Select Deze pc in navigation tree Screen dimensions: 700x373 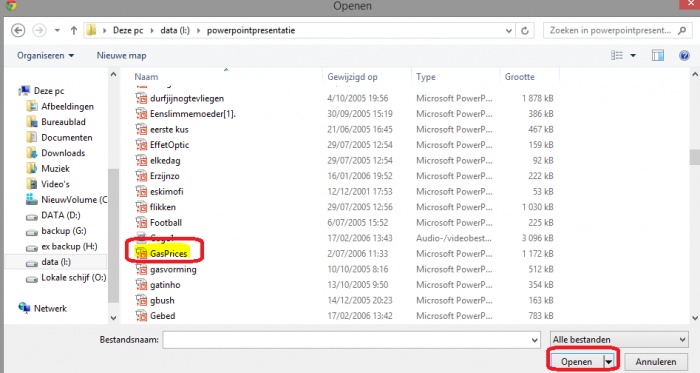click(x=49, y=91)
